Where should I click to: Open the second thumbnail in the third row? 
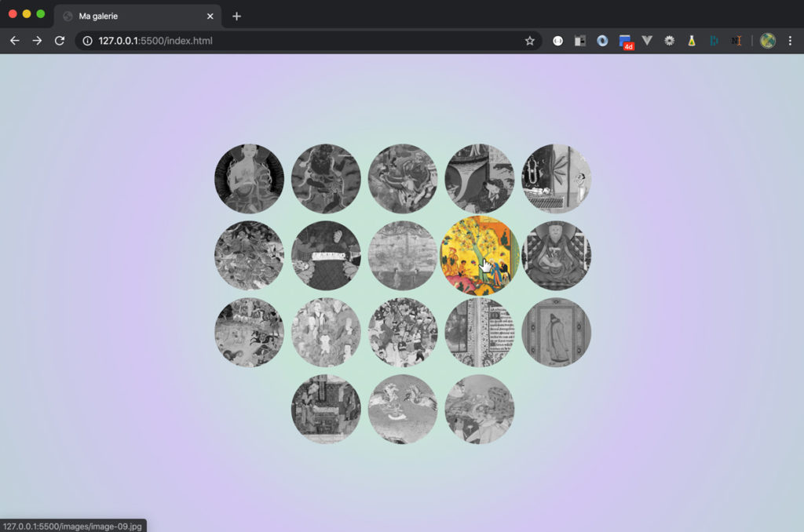click(x=326, y=332)
